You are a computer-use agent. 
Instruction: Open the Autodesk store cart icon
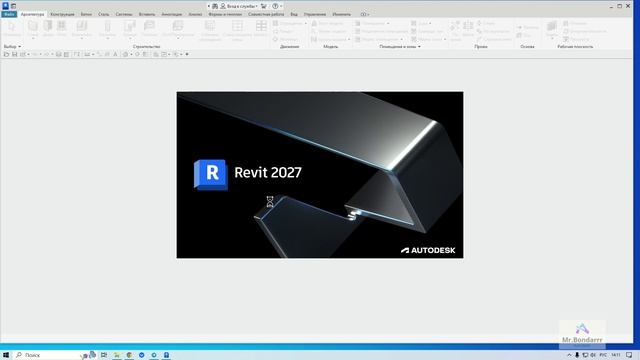coord(264,6)
